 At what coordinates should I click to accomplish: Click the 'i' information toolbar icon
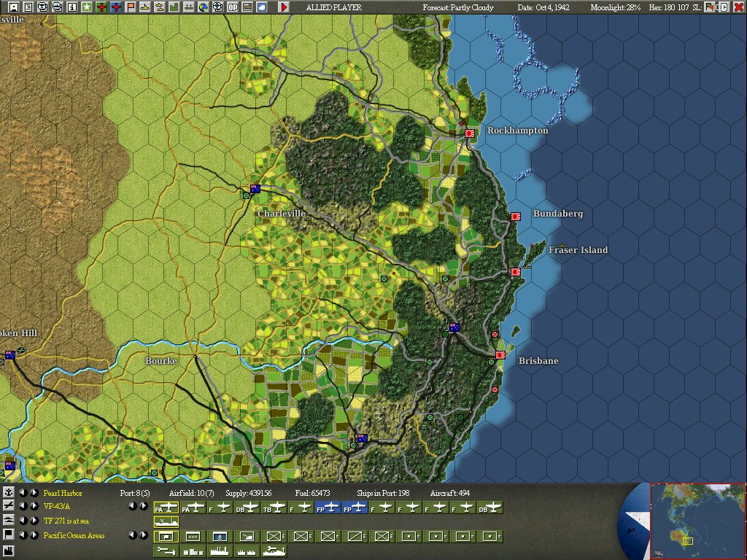73,7
